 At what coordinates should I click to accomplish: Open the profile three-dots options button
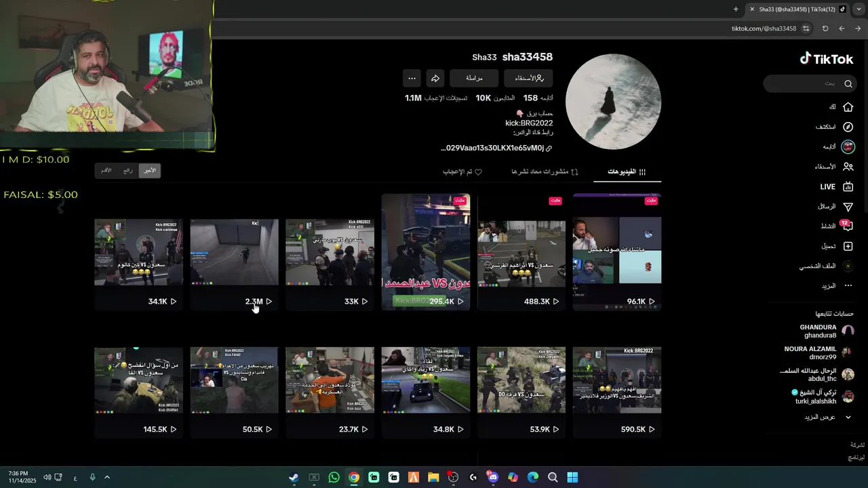412,79
